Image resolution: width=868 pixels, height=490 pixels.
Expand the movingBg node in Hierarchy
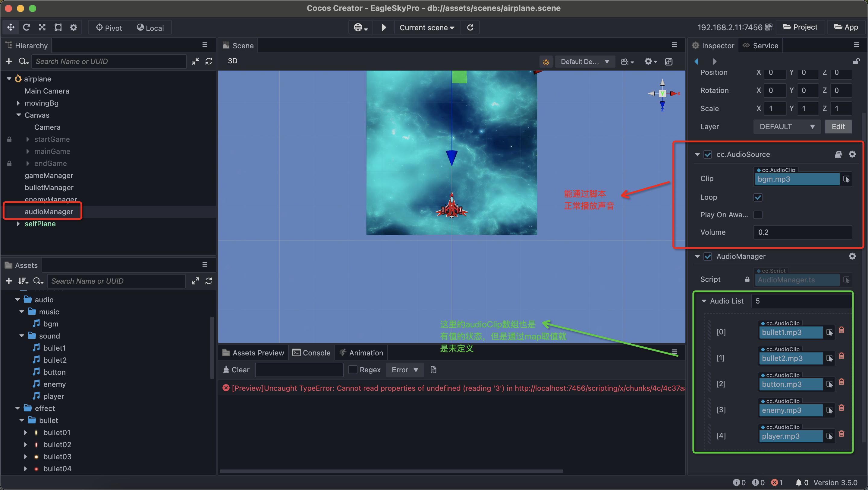(x=18, y=103)
